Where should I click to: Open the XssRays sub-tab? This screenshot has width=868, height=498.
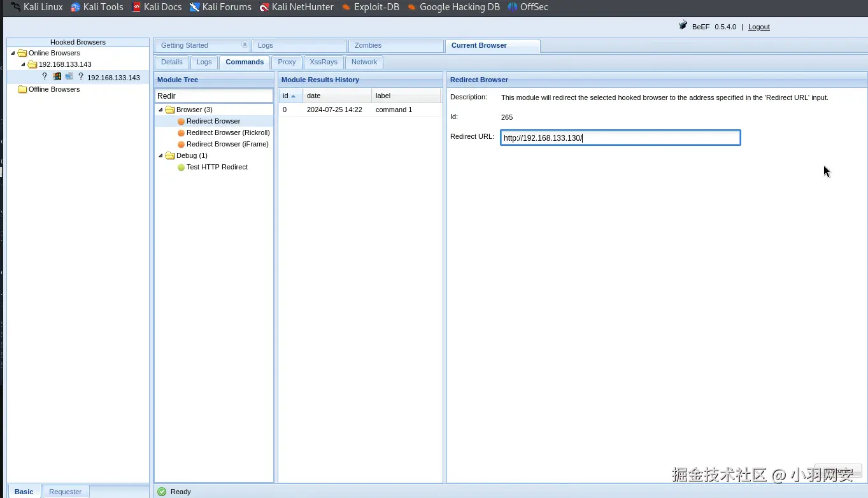point(324,62)
